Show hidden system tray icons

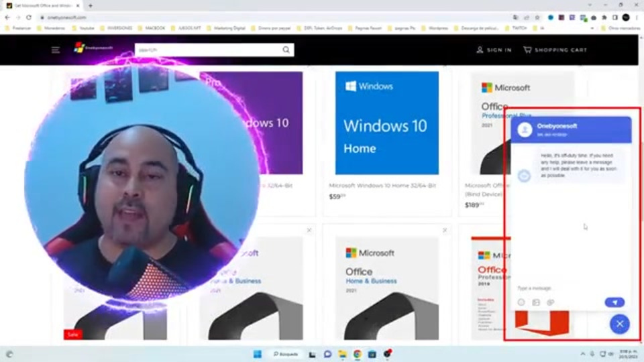[582, 354]
